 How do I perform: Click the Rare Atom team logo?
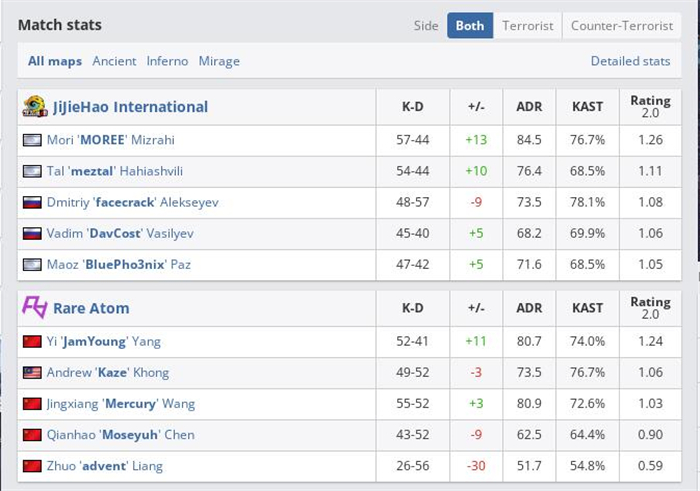click(35, 308)
